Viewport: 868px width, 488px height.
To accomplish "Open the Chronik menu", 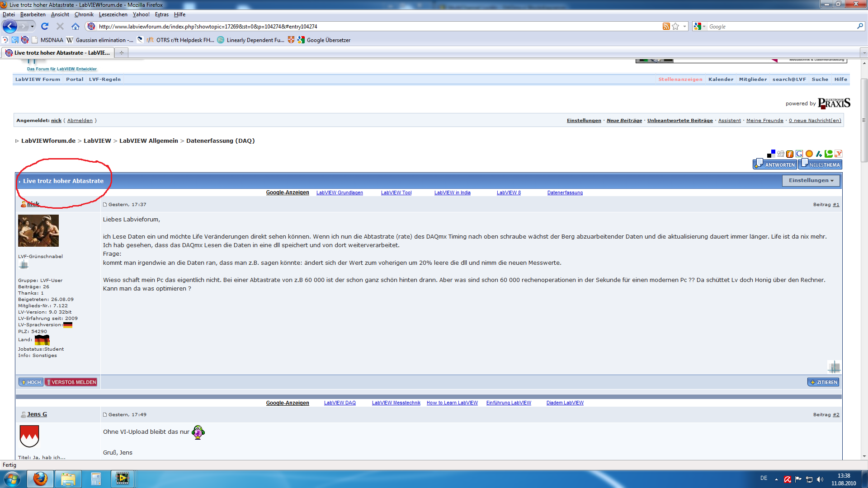I will pos(84,14).
